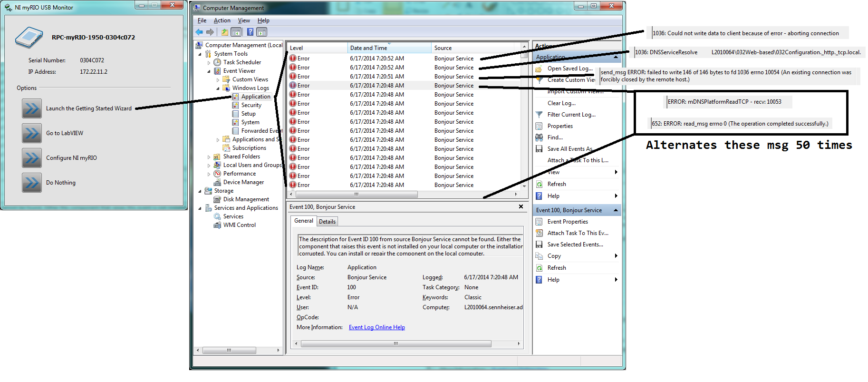Select the Setup log in tree
Screen dimensions: 868x382
pyautogui.click(x=248, y=114)
